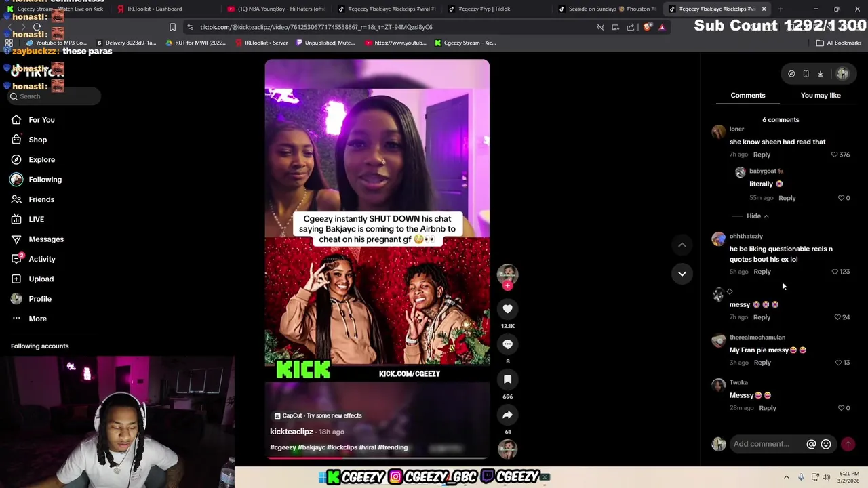
Task: Open comments via the speech bubble icon
Action: 507,344
